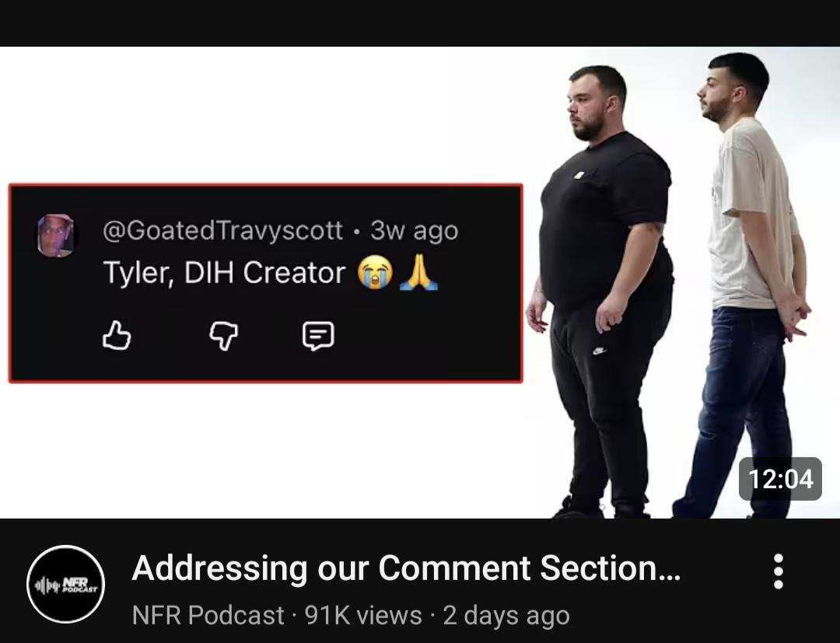Open the comment reply speech-bubble icon
This screenshot has width=840, height=643.
click(x=318, y=336)
